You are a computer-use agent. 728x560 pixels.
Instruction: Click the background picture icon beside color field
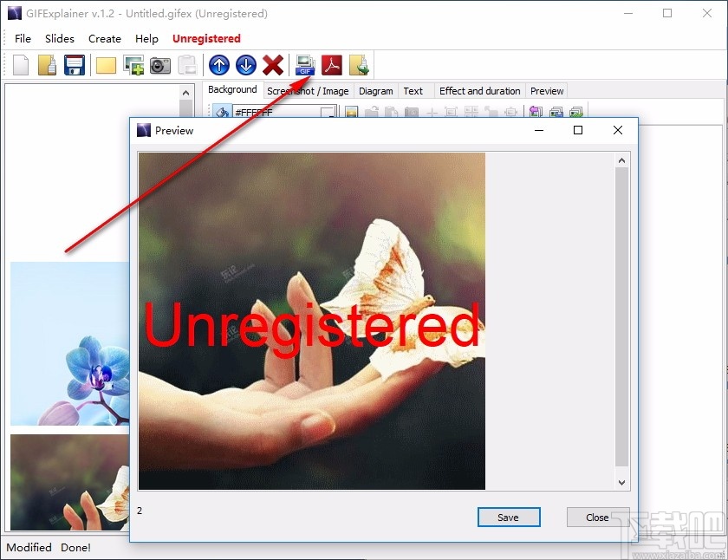pos(352,112)
